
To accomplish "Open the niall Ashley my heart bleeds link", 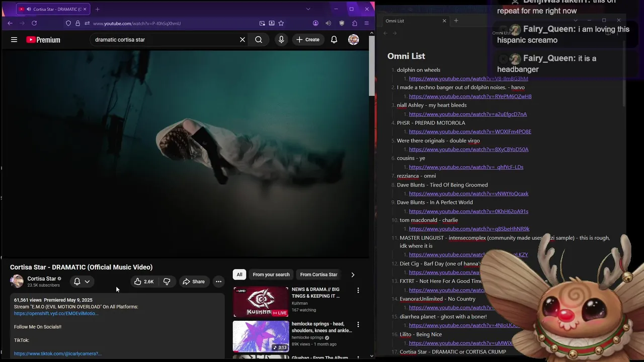I will (x=468, y=114).
